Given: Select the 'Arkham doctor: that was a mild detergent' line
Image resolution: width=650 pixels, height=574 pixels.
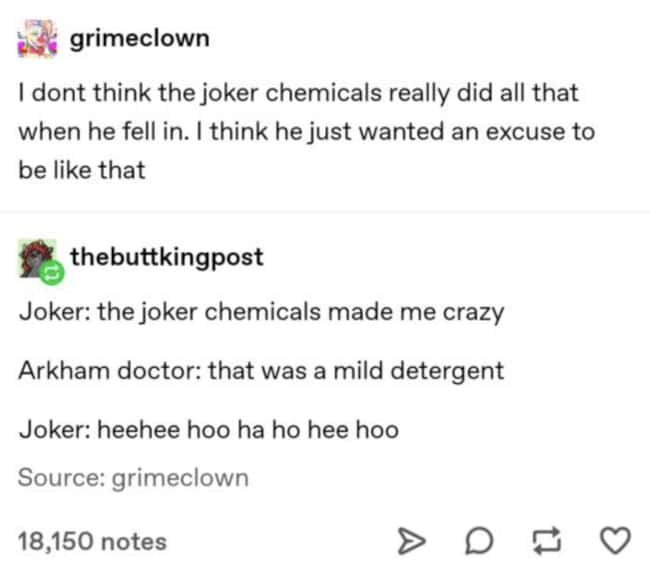Looking at the screenshot, I should coord(261,371).
